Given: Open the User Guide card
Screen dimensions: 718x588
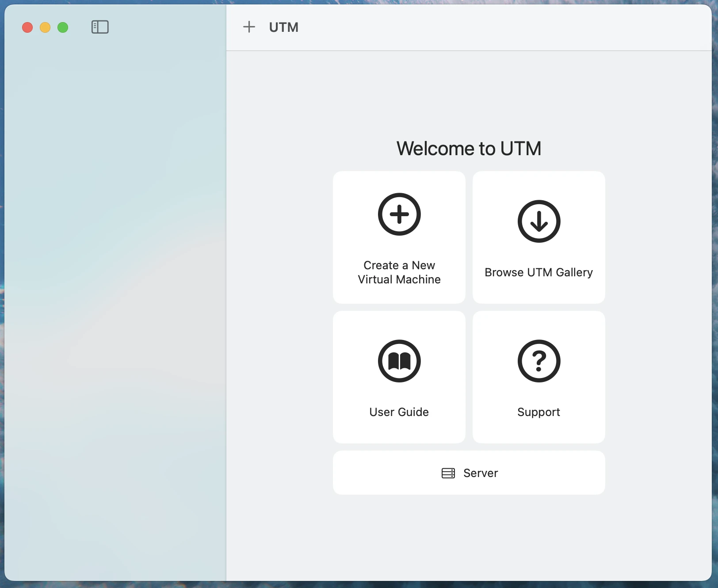Looking at the screenshot, I should [x=399, y=377].
